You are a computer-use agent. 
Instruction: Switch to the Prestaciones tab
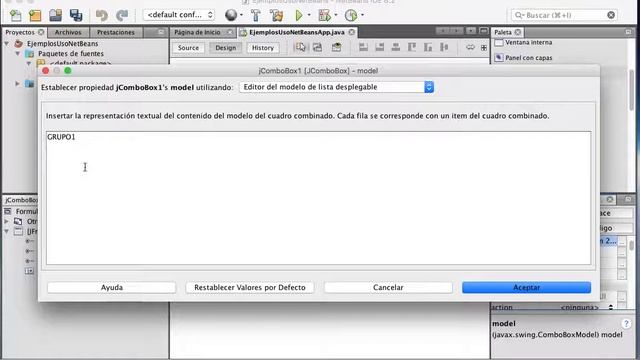click(116, 32)
